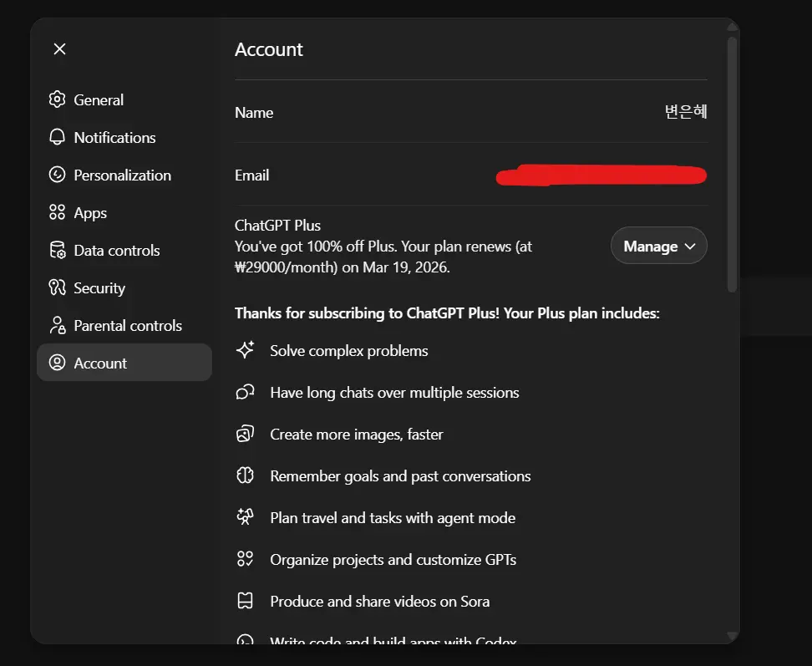
Task: Click the scrollbar down arrow at bottom
Action: [x=732, y=635]
